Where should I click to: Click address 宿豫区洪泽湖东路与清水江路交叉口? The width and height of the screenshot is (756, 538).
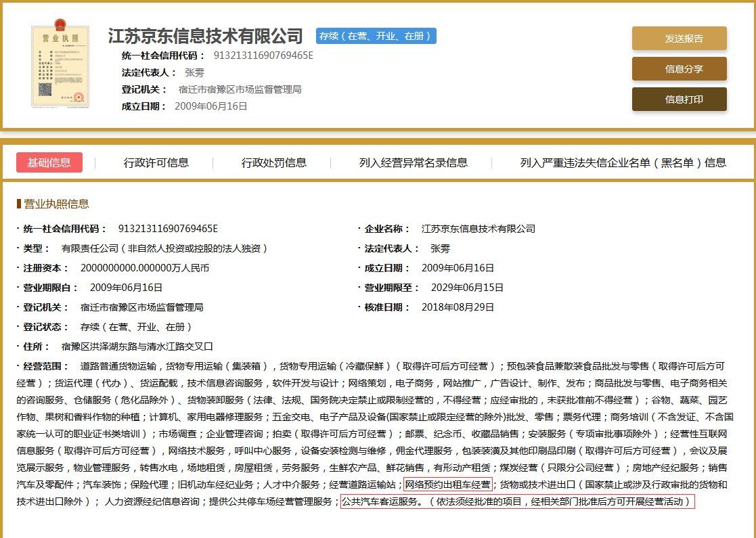click(x=137, y=346)
